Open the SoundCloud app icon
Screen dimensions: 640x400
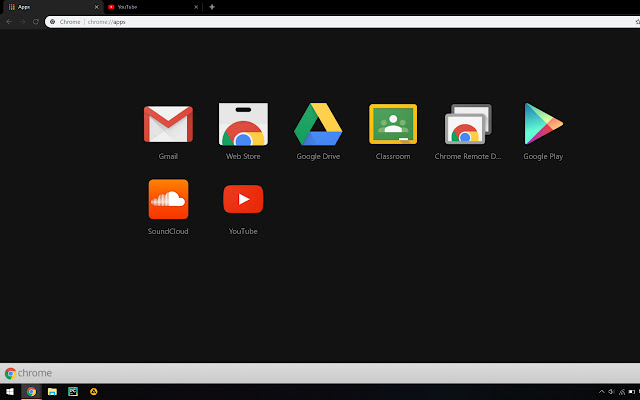pos(168,199)
